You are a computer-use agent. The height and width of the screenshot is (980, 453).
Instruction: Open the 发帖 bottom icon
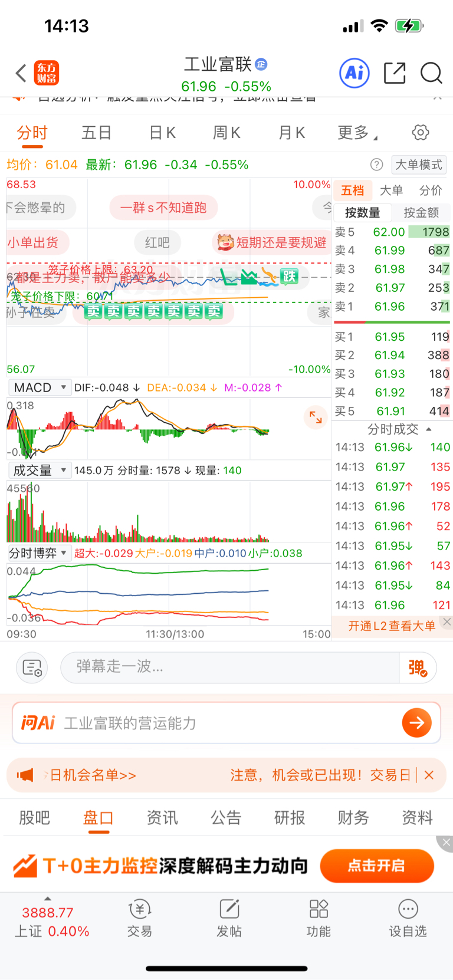[x=229, y=919]
